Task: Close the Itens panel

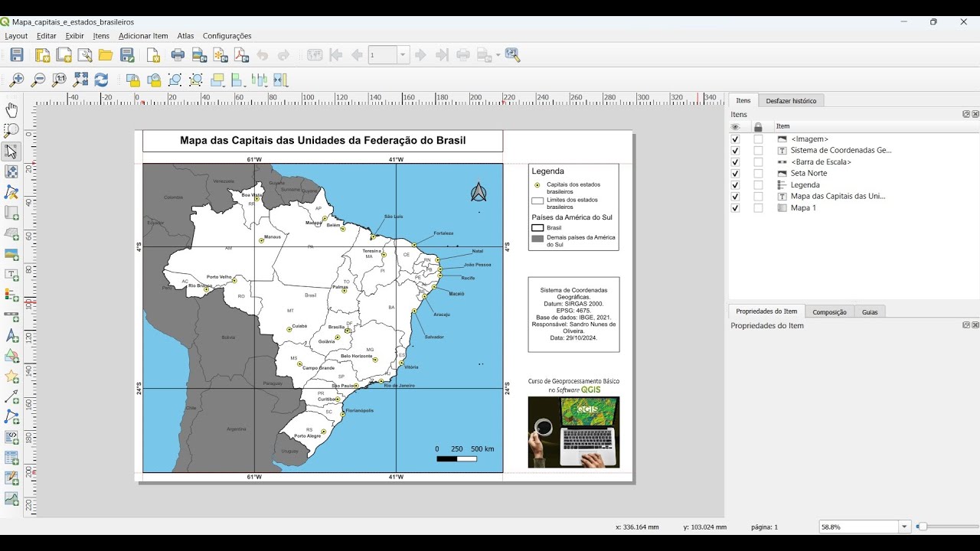Action: coord(975,114)
